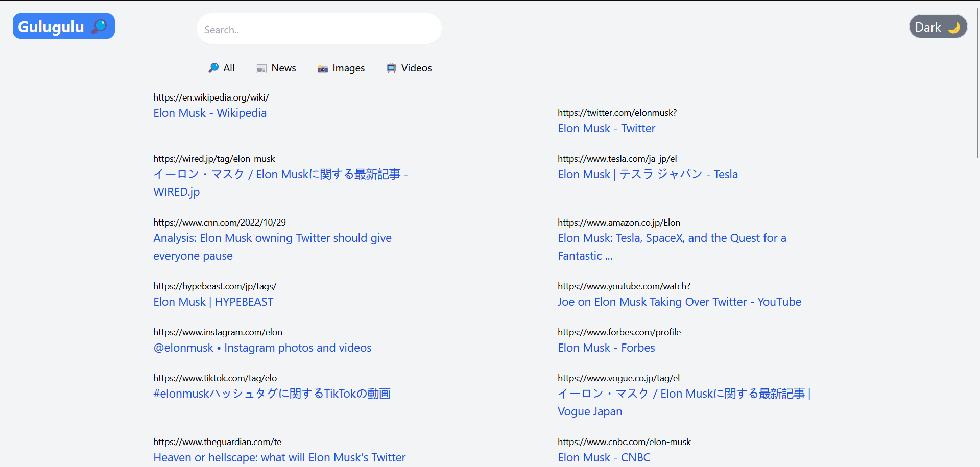Focus the Search input field

pos(319,29)
